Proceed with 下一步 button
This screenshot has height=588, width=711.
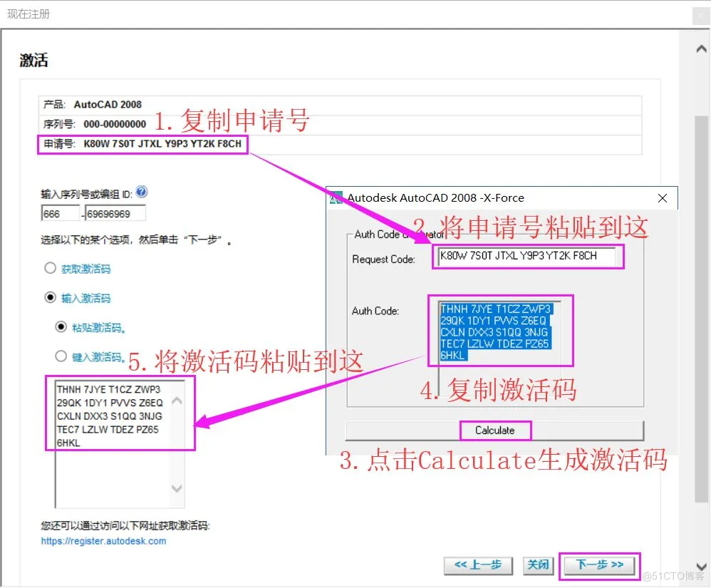pos(599,565)
